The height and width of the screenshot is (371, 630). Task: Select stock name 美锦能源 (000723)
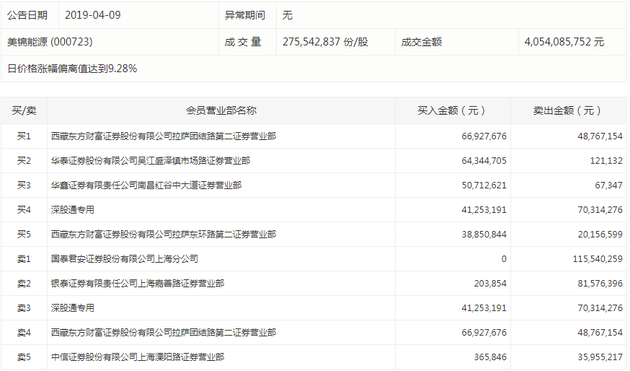(50, 42)
